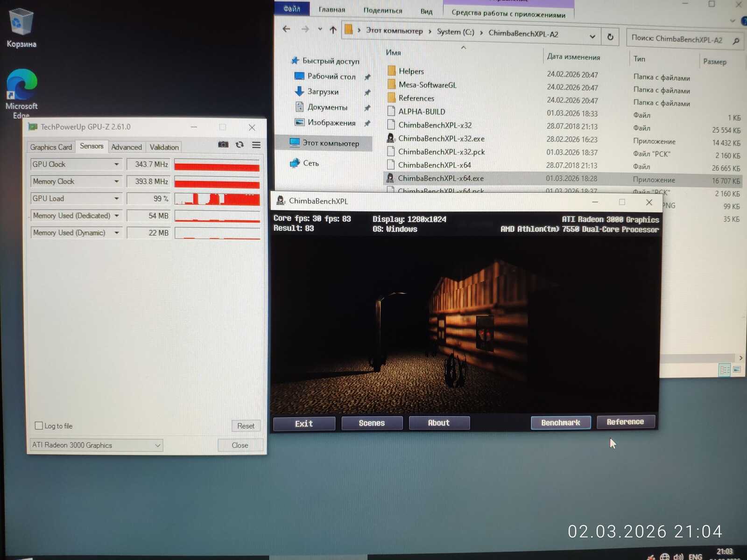Start the Benchmark in ChimbaBenchXPL

tap(561, 422)
